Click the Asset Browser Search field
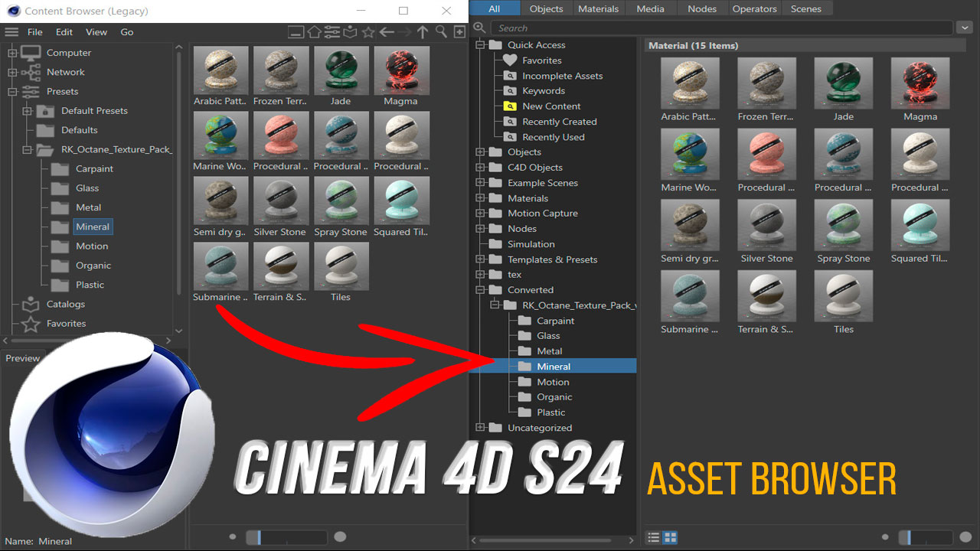 (724, 28)
